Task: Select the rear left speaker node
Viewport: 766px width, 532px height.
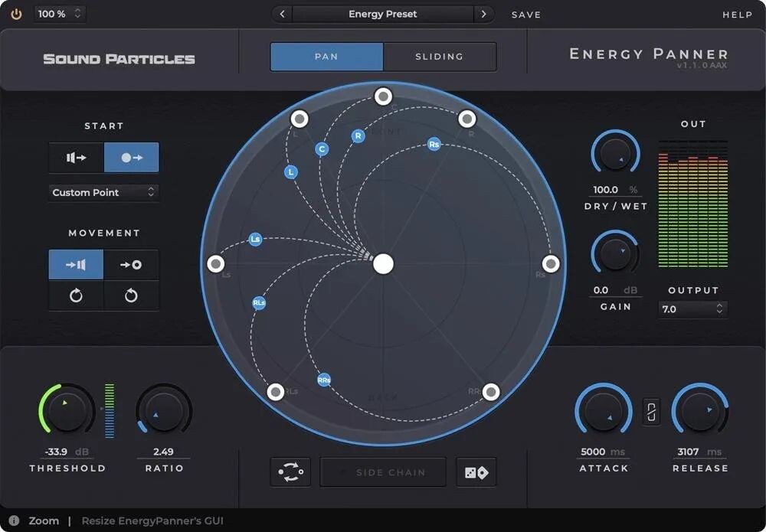Action: tap(276, 391)
